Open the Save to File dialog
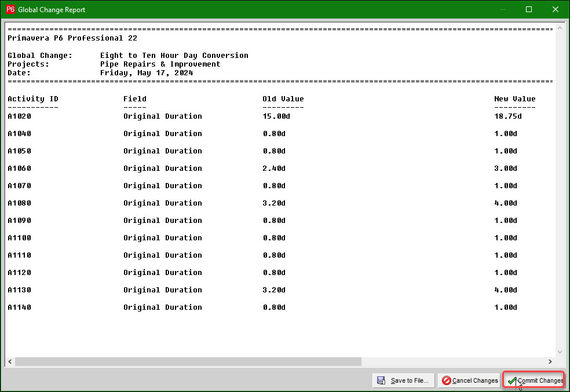The image size is (570, 392). (x=403, y=380)
